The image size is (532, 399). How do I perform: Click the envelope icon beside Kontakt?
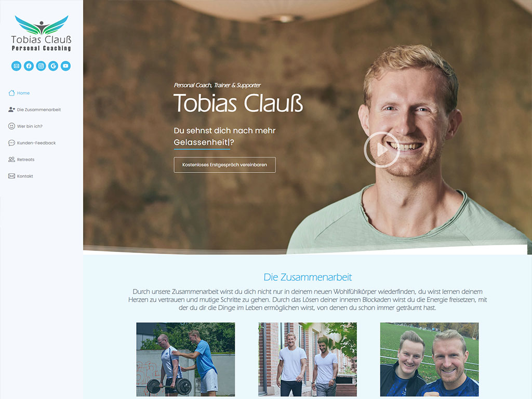(11, 176)
